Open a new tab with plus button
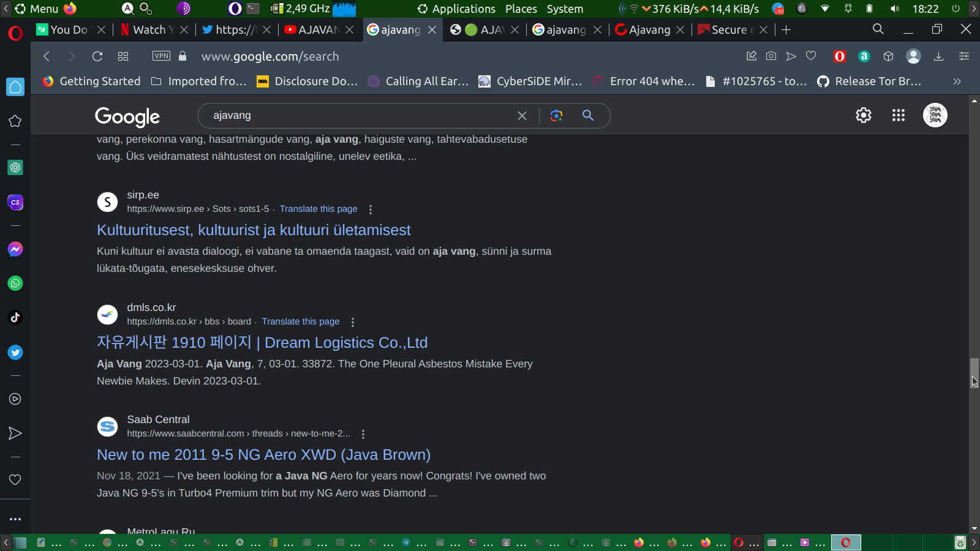This screenshot has height=551, width=980. coord(786,29)
